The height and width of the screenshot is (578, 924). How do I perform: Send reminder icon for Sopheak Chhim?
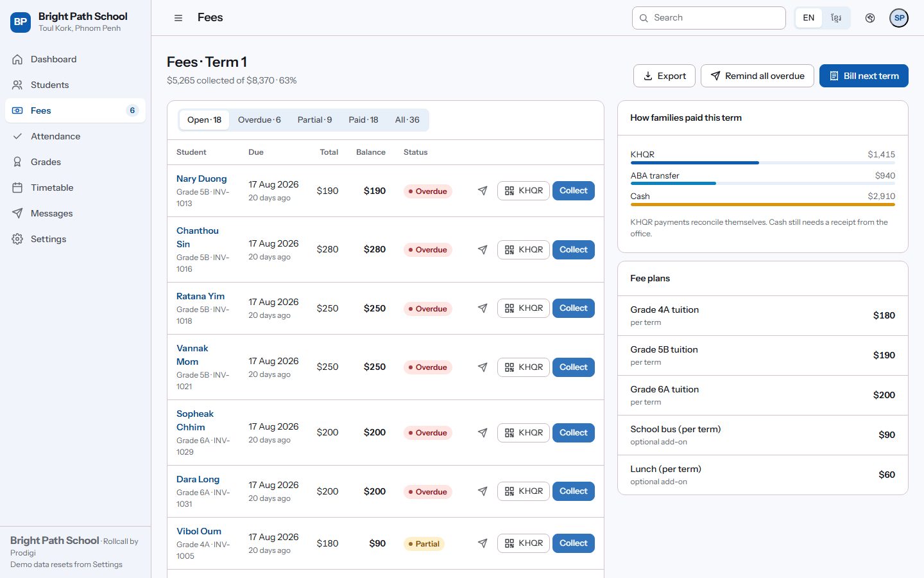(483, 433)
